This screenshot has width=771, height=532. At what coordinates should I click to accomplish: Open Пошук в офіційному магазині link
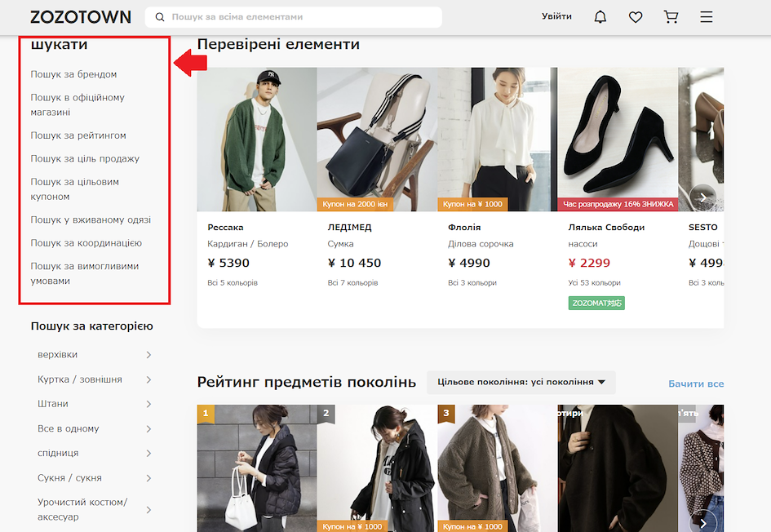point(78,104)
